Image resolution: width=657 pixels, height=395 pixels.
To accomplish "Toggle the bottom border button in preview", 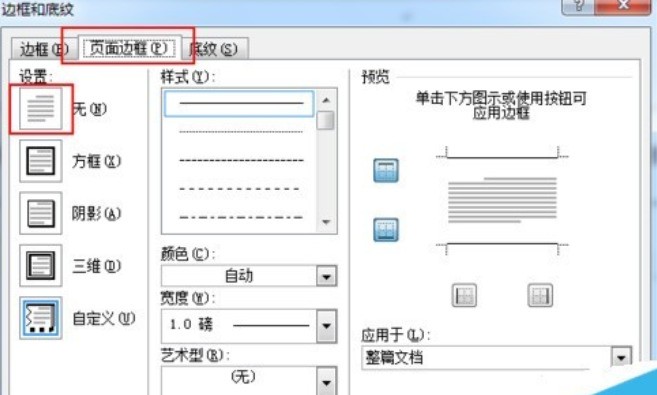I will click(x=386, y=230).
